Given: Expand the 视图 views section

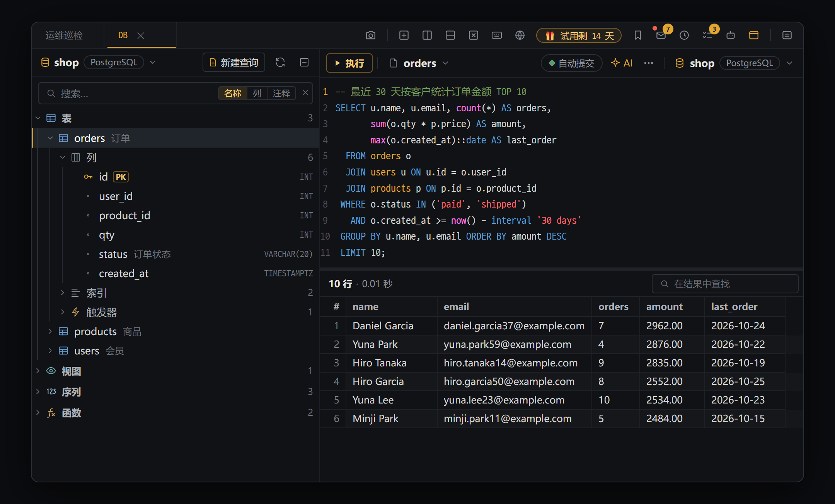Looking at the screenshot, I should [37, 371].
